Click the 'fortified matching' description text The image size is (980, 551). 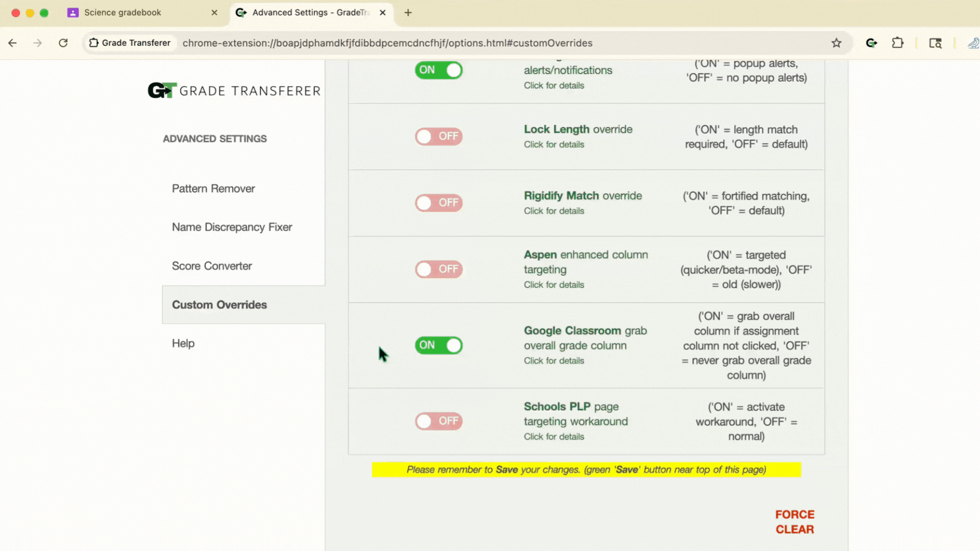coord(746,204)
